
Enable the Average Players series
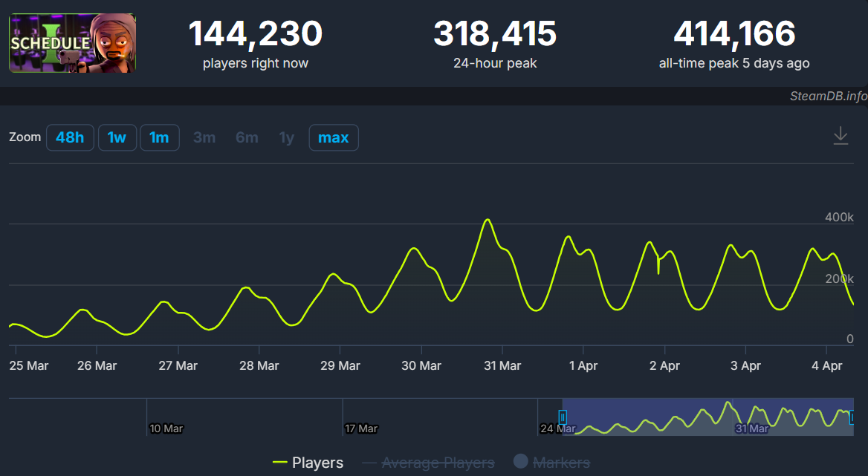point(429,463)
